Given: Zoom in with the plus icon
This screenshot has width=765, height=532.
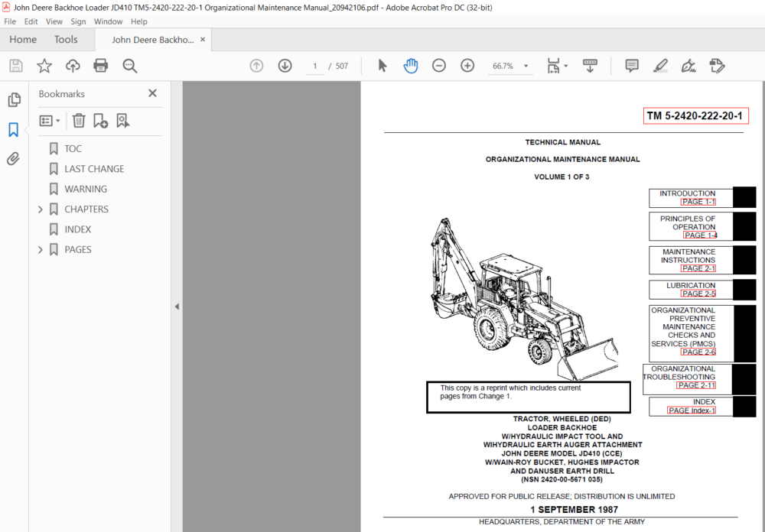Looking at the screenshot, I should point(467,66).
